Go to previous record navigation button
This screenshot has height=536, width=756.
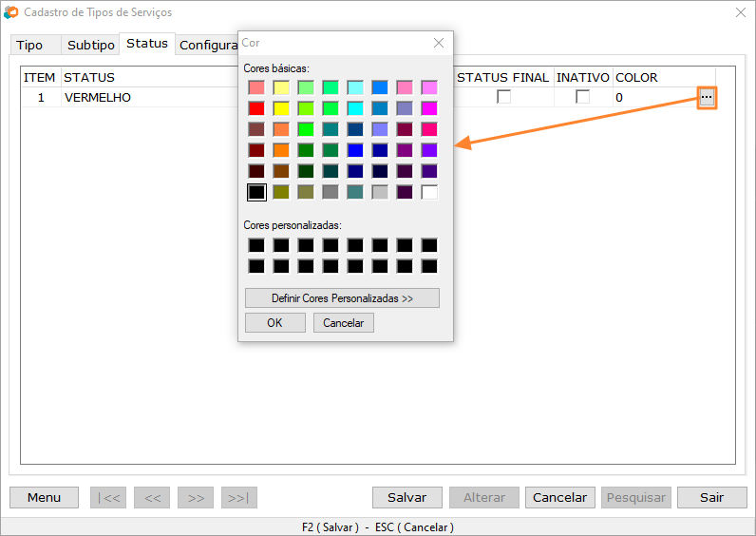[152, 497]
